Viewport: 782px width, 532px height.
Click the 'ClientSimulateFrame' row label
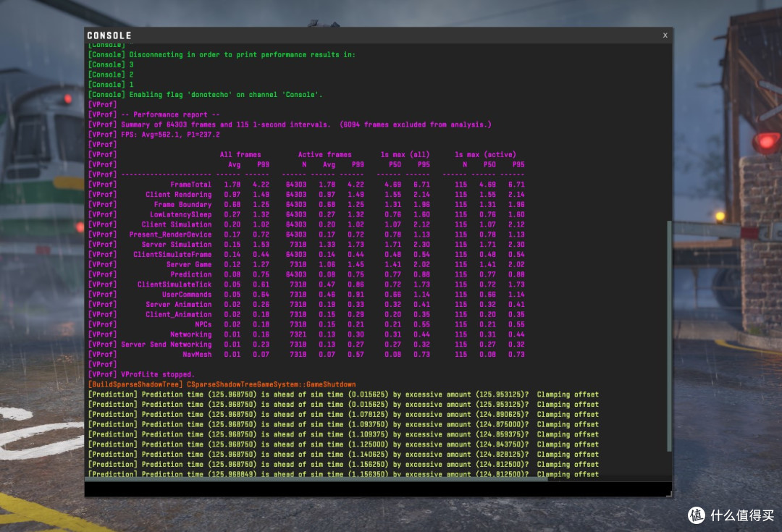pos(172,254)
